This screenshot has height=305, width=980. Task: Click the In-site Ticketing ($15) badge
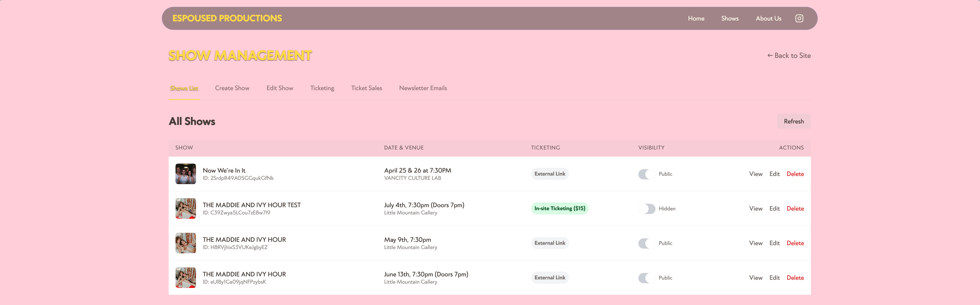(x=560, y=208)
